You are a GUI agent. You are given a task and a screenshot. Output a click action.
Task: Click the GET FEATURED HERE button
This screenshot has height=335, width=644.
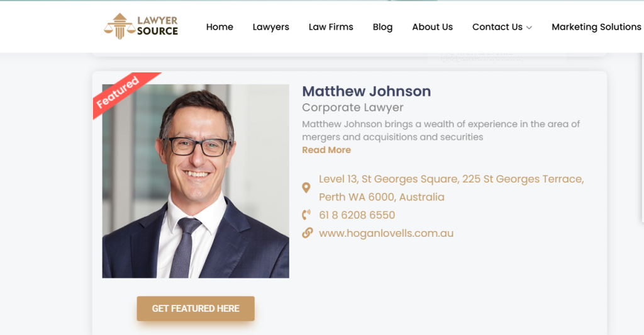point(196,309)
